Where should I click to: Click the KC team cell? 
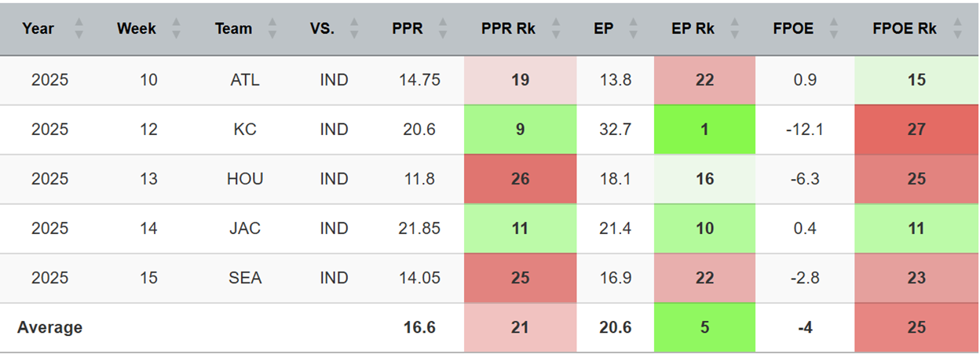(x=246, y=130)
